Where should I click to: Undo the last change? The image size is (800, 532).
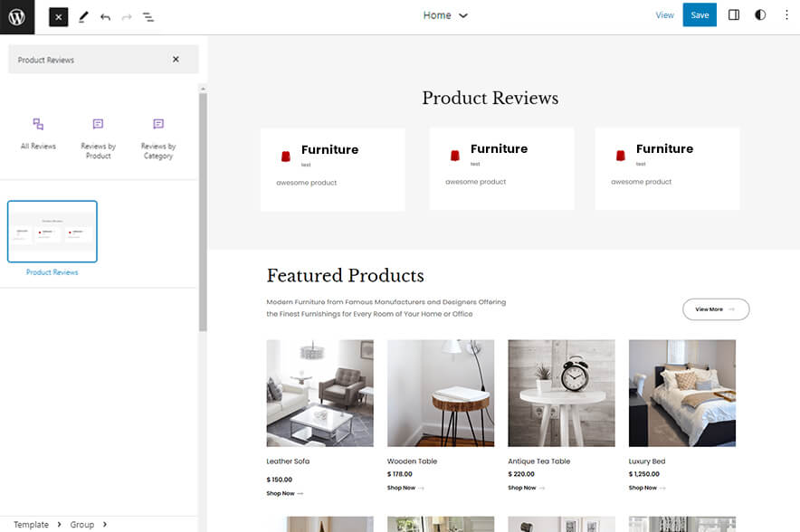pyautogui.click(x=105, y=16)
